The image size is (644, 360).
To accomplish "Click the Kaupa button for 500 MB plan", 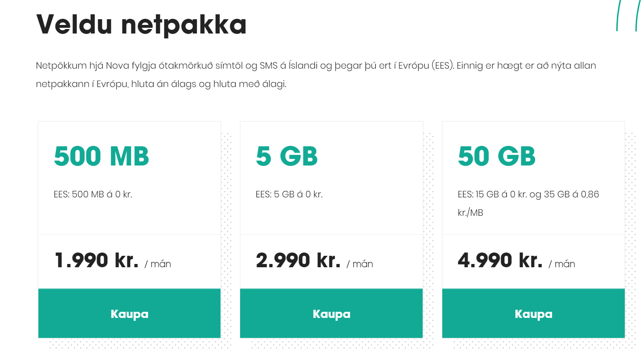I will pos(129,314).
